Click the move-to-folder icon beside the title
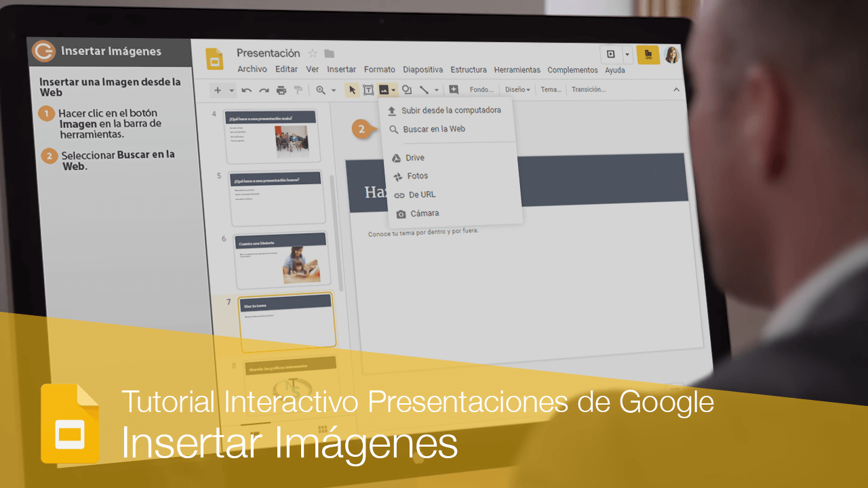Viewport: 868px width, 488px height. click(329, 54)
